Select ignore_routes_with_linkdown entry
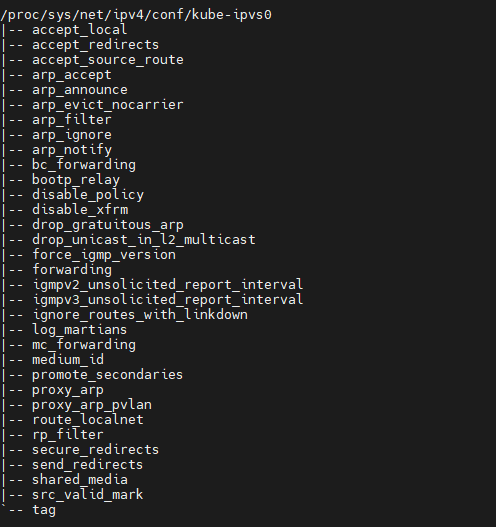Screen dimensions: 496x527 coord(140,315)
